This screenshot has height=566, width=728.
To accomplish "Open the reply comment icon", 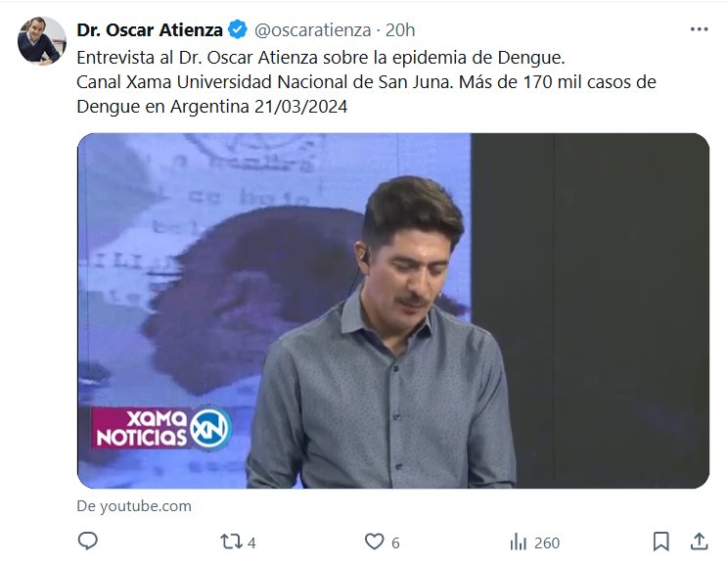I will [87, 542].
